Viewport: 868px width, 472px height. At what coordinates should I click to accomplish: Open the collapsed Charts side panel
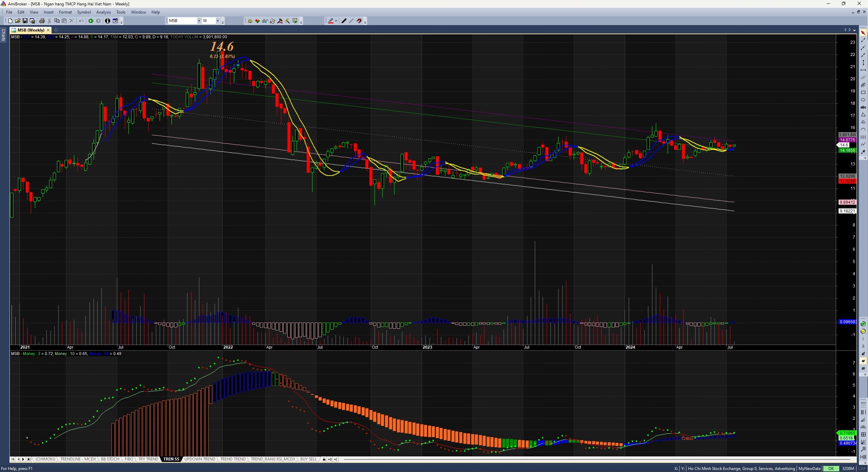click(3, 35)
